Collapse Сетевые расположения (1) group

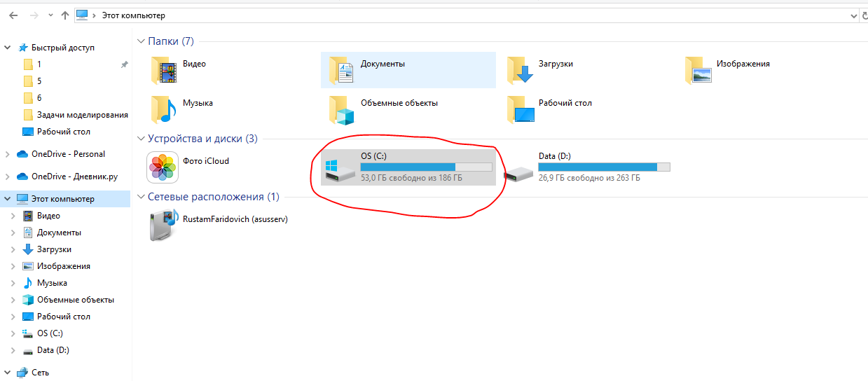point(142,197)
